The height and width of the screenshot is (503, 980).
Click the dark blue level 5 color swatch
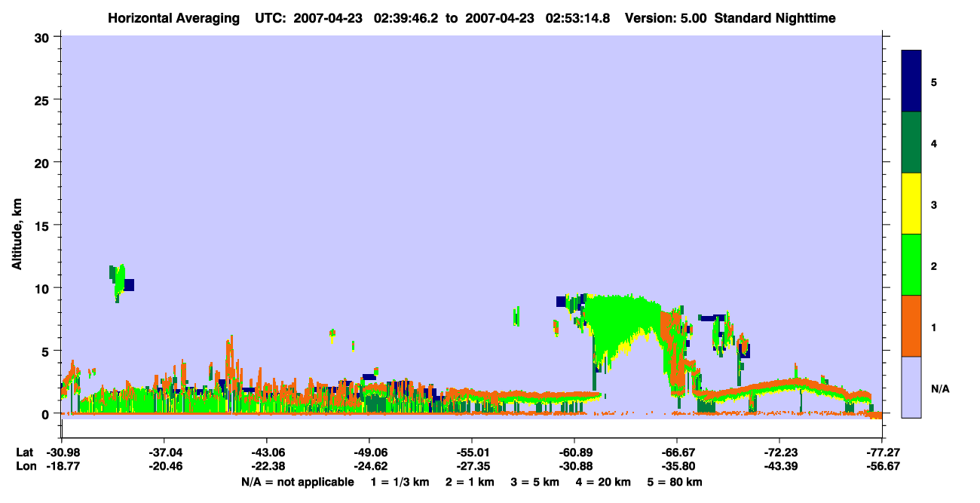pyautogui.click(x=911, y=81)
